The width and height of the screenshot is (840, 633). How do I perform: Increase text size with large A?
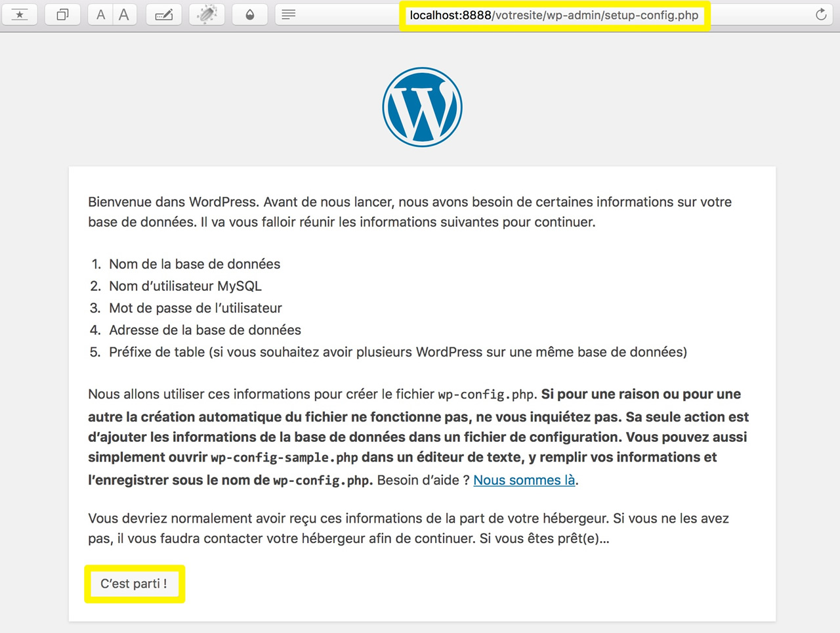click(124, 14)
